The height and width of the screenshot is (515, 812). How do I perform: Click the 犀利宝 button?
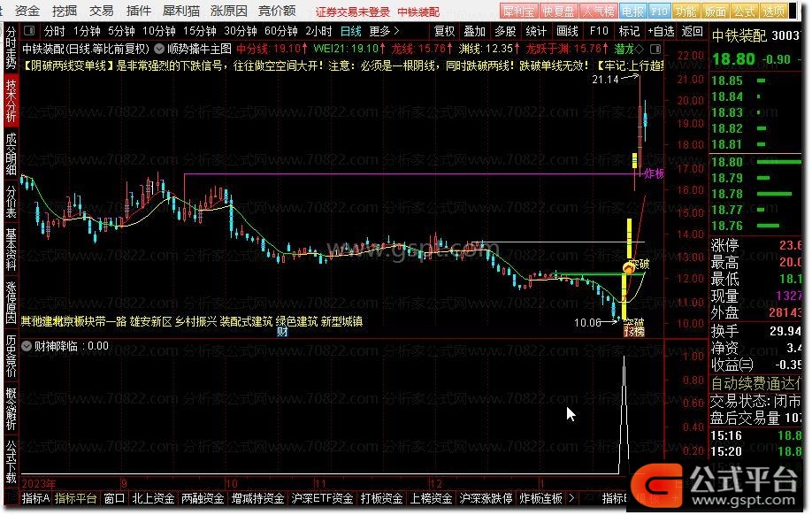point(518,11)
